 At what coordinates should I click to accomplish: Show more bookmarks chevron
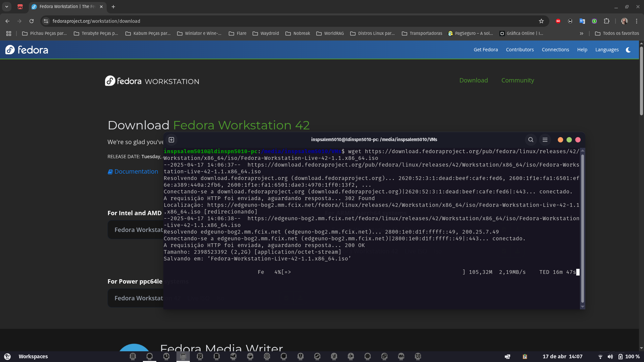pos(582,34)
